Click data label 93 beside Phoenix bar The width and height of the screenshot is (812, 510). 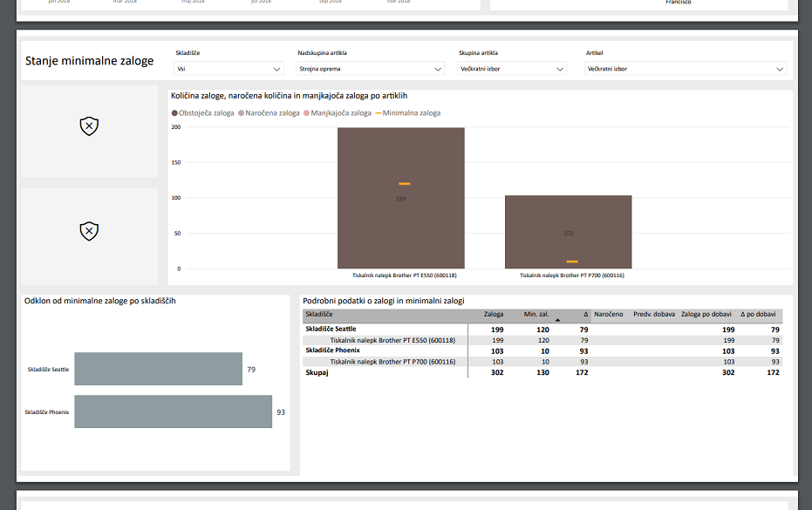[x=281, y=412]
